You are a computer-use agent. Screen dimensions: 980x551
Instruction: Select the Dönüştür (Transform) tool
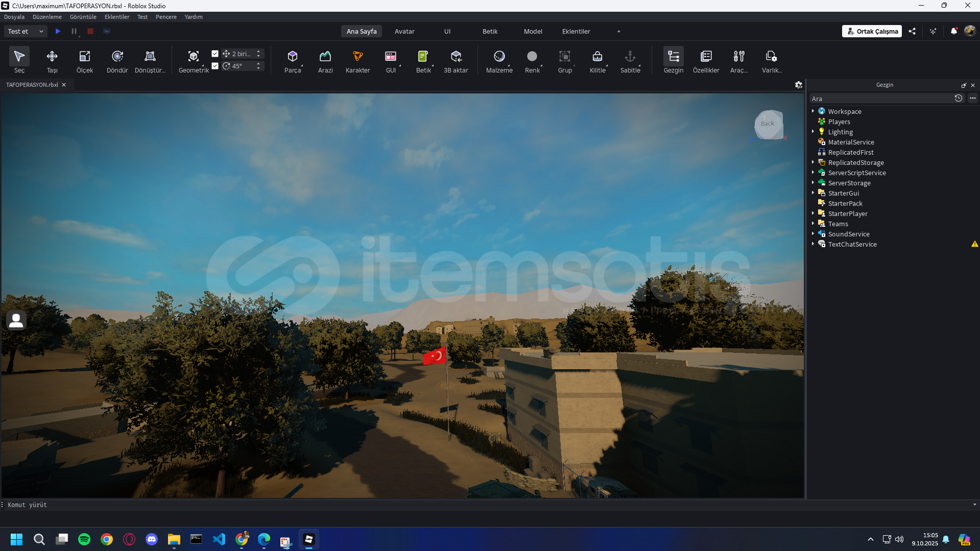click(150, 60)
